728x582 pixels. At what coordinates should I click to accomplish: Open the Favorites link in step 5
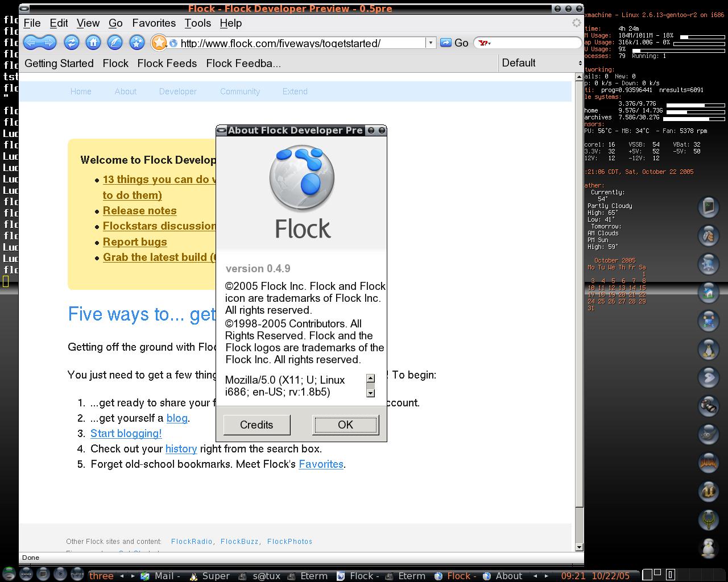(321, 464)
